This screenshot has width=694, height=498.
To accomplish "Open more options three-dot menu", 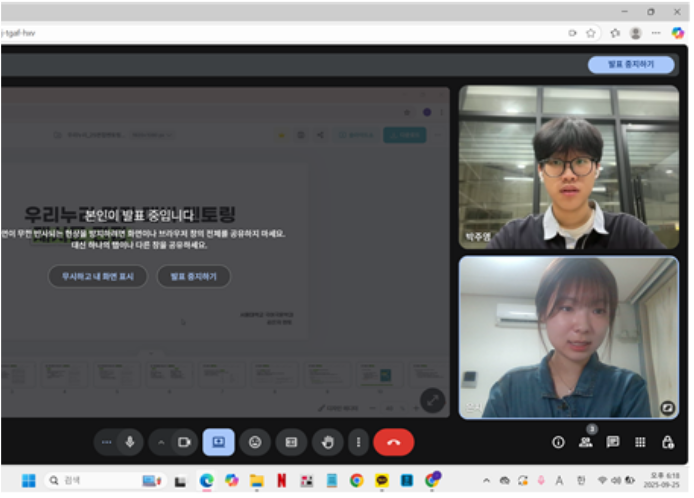I will coord(359,442).
